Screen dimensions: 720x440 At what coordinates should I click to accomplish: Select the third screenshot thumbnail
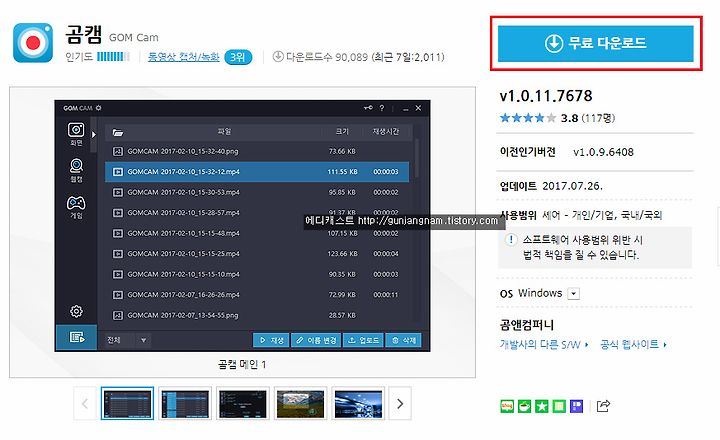click(x=243, y=404)
